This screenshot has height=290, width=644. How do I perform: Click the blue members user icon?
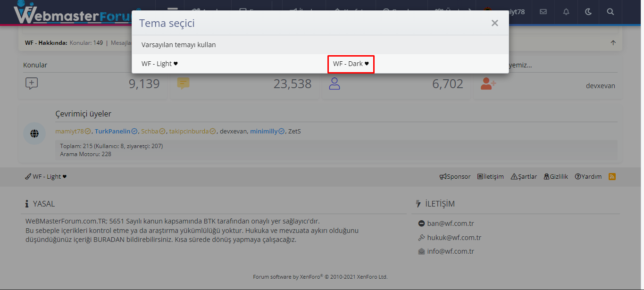point(335,84)
